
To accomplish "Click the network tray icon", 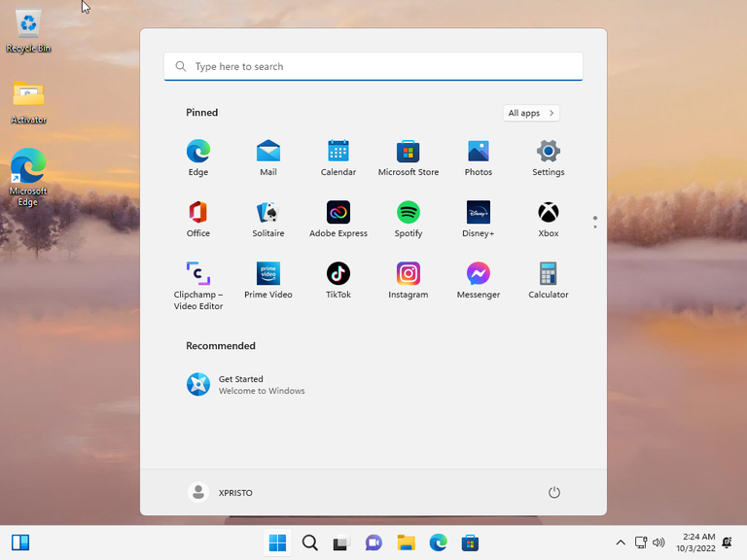I will pos(641,542).
